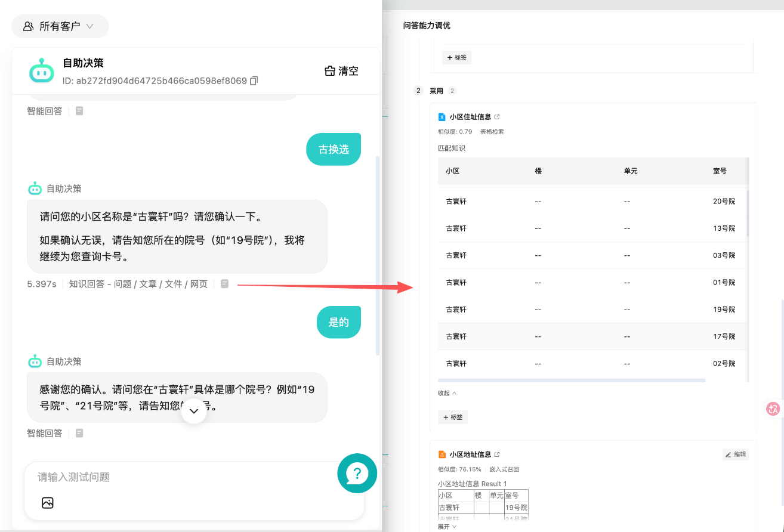
Task: Open the document icon beside the bottom 智能回答
Action: (79, 433)
